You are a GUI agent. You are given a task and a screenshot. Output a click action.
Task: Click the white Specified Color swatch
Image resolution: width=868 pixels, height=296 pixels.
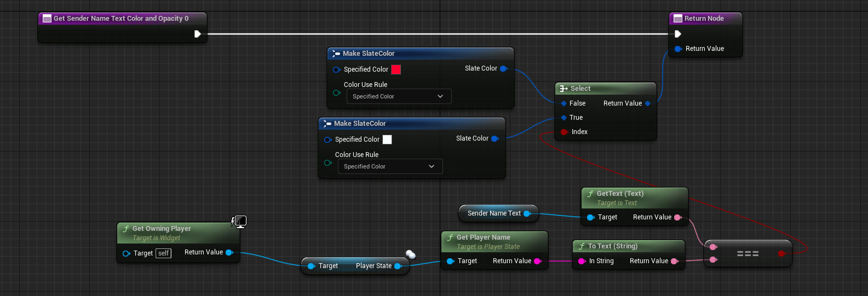pos(387,140)
